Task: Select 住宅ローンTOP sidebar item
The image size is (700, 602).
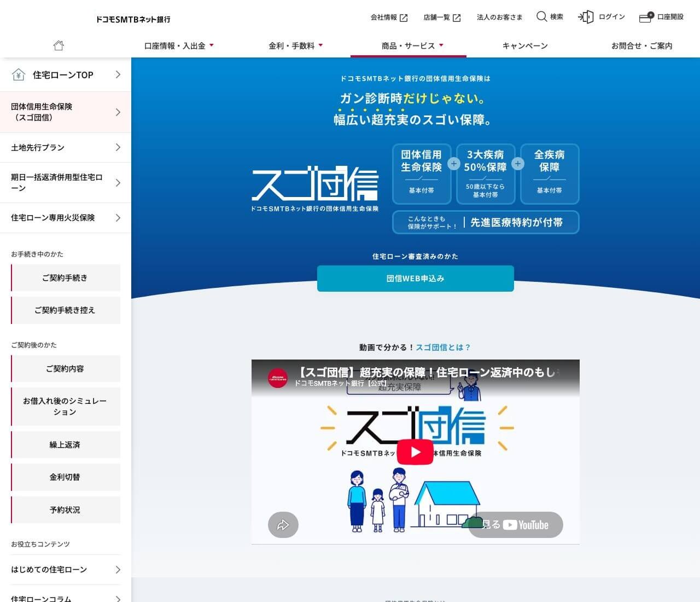Action: pos(66,74)
